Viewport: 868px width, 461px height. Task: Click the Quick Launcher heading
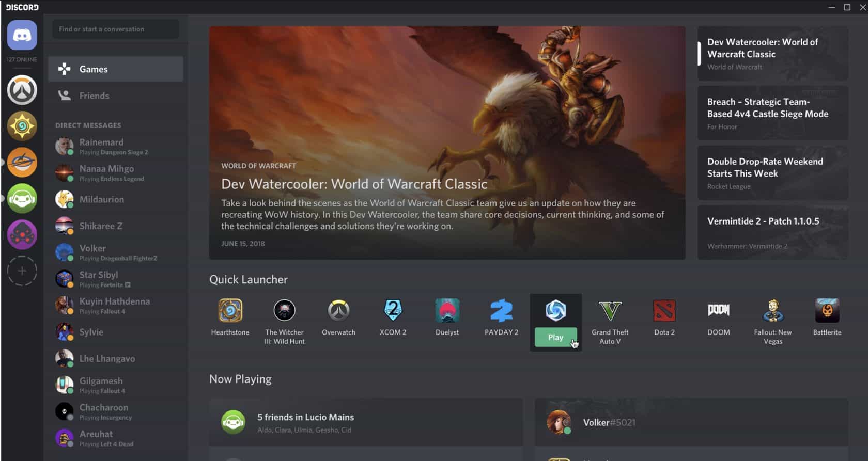249,279
